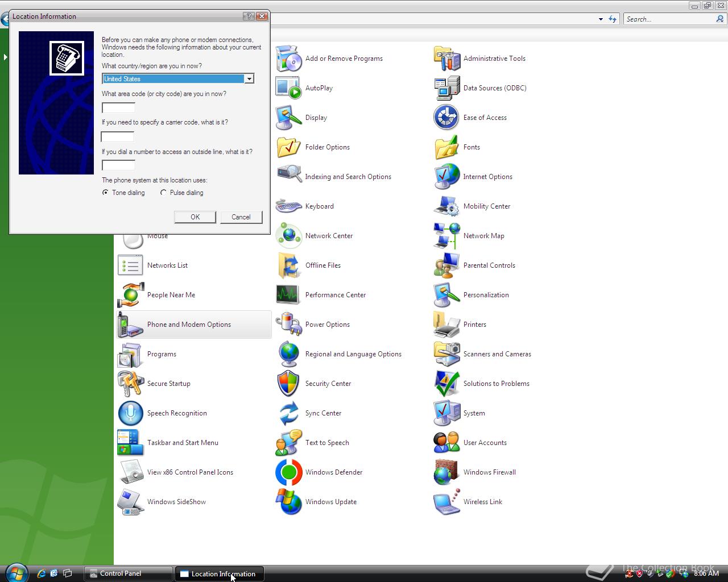
Task: Expand the address bar history dropdown arrow
Action: click(x=601, y=19)
